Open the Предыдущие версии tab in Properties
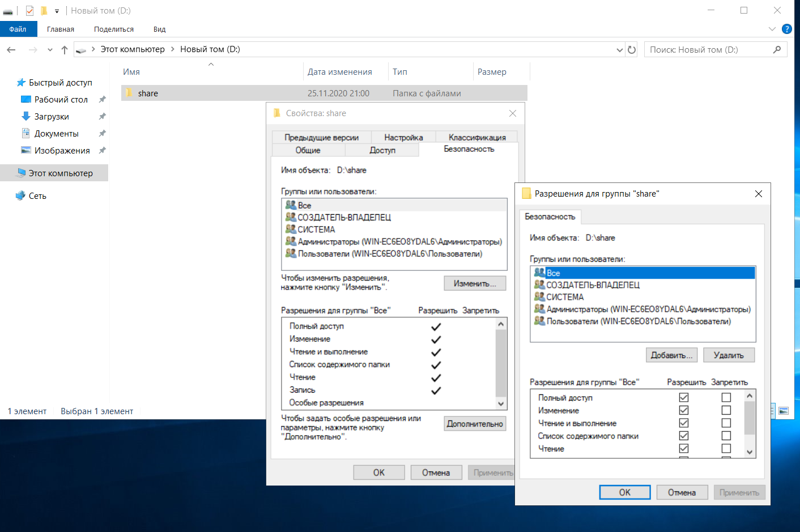This screenshot has width=800, height=532. [322, 137]
